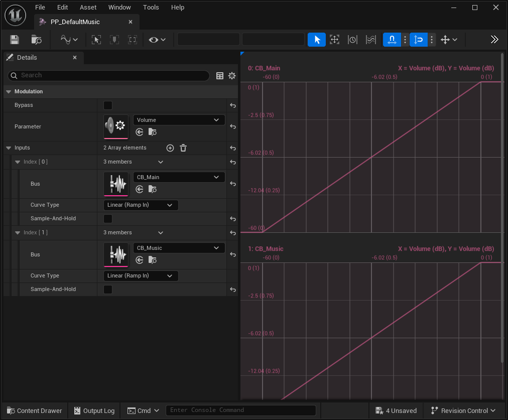Screen dimensions: 508x420
Task: Activate the multi-curve select tool icon
Action: (370, 40)
